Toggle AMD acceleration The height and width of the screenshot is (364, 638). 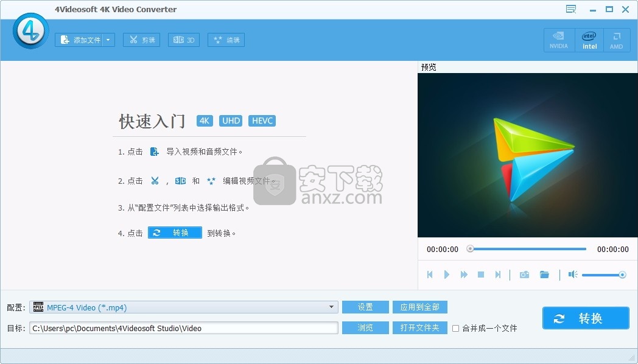point(617,40)
